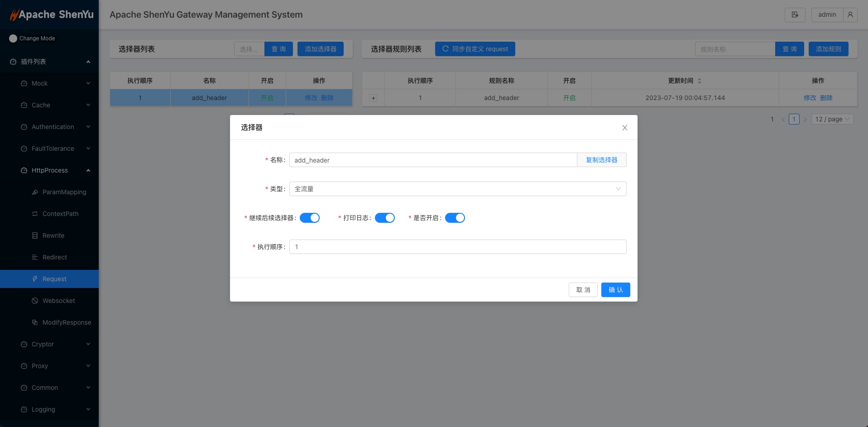Disable the 是否开启 switch
The height and width of the screenshot is (427, 868).
pos(455,218)
